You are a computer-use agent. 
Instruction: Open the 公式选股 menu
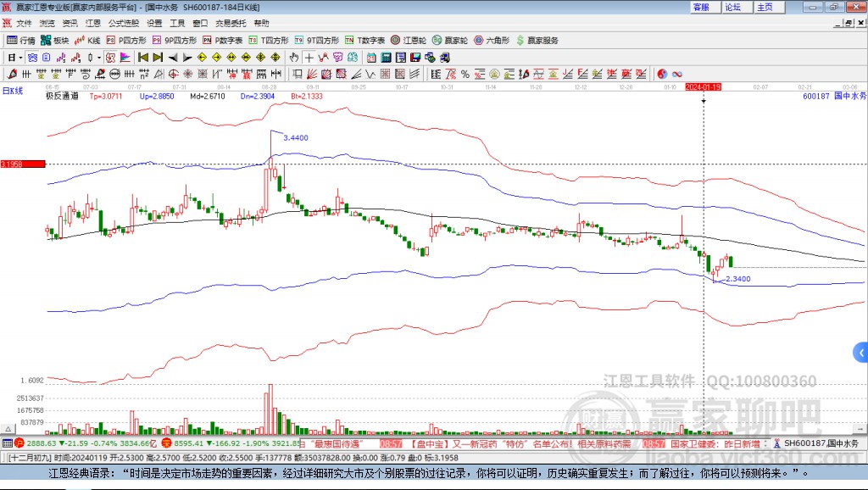pos(124,23)
